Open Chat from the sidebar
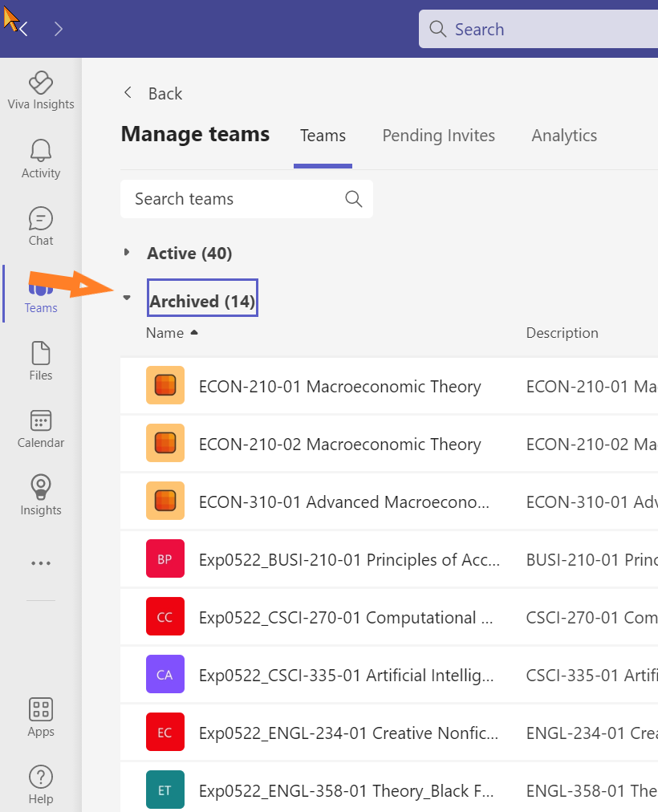The width and height of the screenshot is (658, 812). pos(41,226)
